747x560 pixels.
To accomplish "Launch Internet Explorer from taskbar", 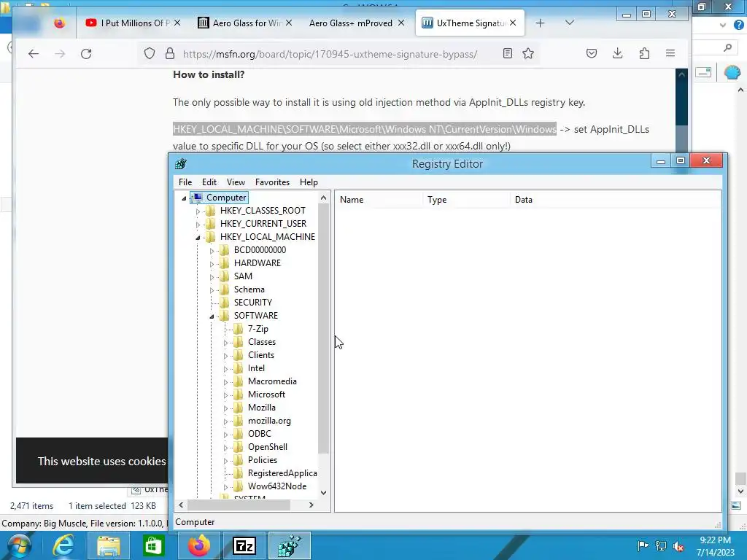I will pyautogui.click(x=63, y=545).
